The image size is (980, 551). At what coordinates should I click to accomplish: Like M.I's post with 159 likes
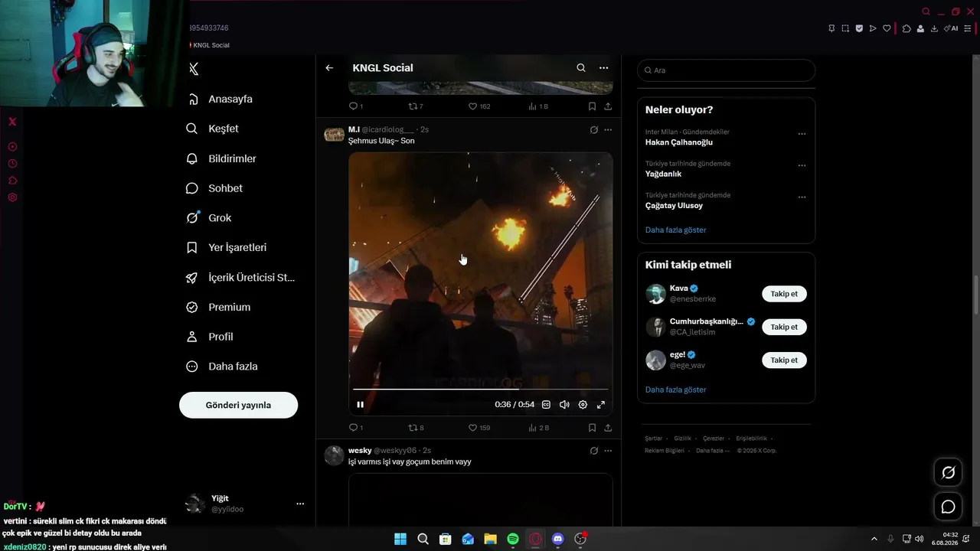pos(479,428)
